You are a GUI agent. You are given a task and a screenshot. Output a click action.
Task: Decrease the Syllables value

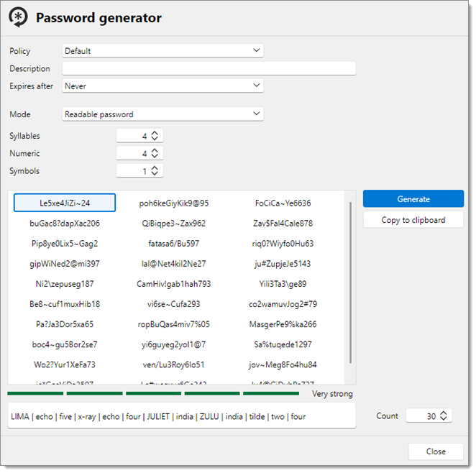click(x=155, y=138)
